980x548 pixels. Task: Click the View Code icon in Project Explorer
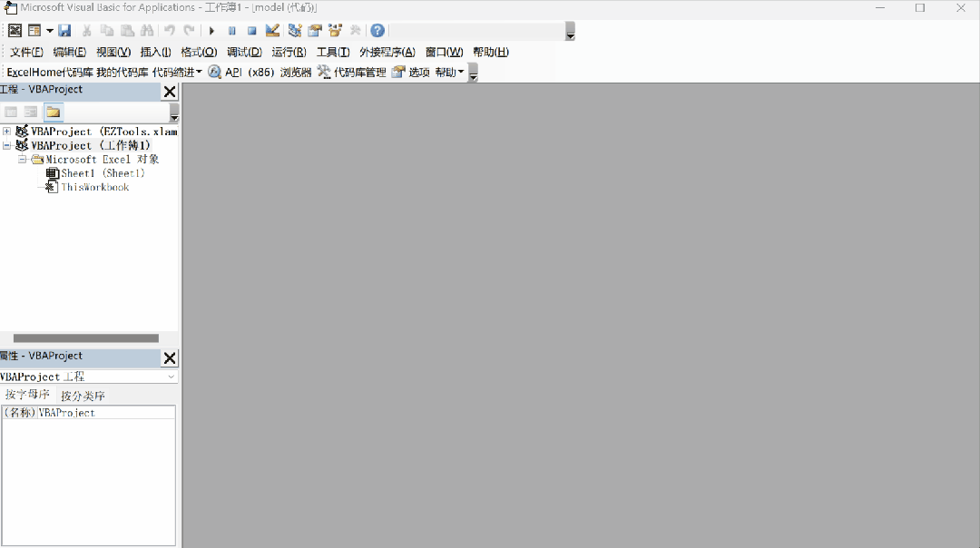(x=10, y=112)
